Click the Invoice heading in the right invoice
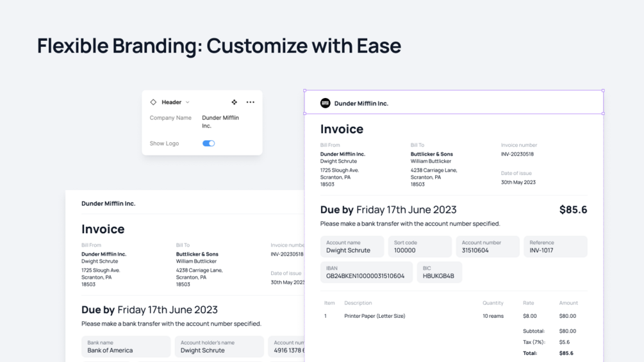Image resolution: width=644 pixels, height=362 pixels. point(342,129)
